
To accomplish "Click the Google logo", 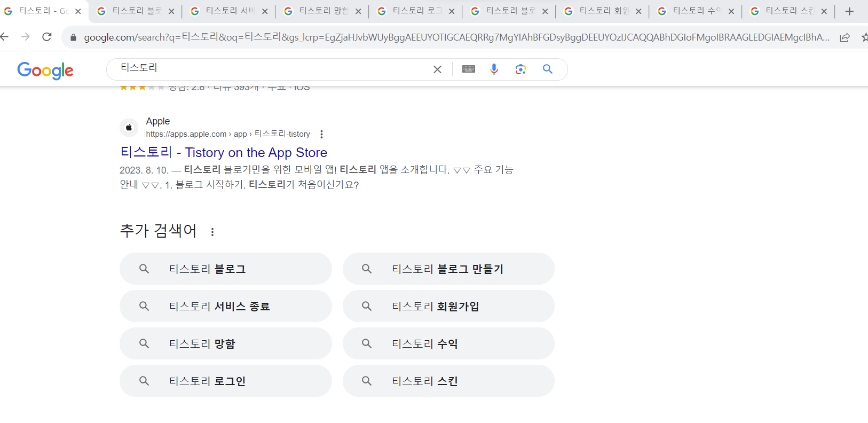I will (x=45, y=70).
